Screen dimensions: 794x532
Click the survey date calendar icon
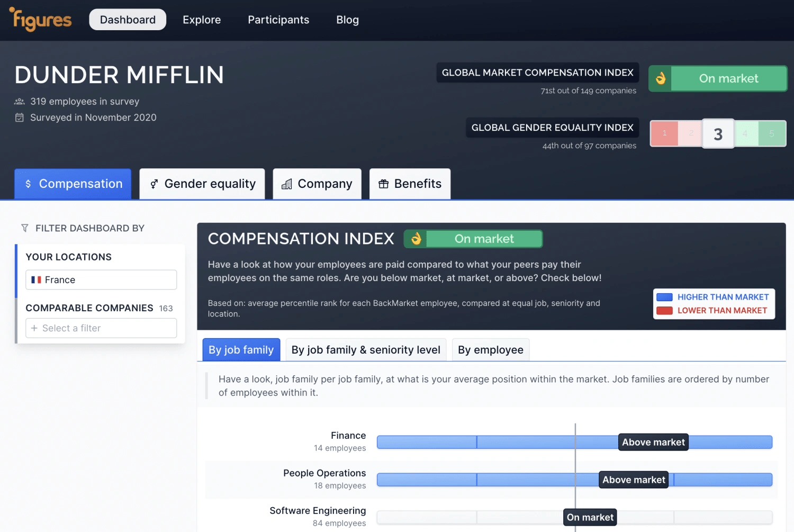tap(20, 118)
